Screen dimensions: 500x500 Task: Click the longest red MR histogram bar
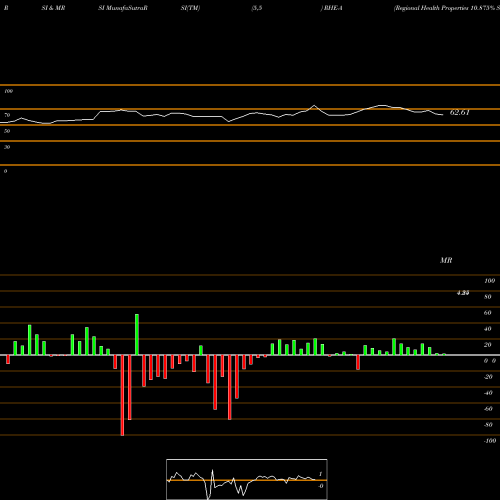click(x=122, y=395)
